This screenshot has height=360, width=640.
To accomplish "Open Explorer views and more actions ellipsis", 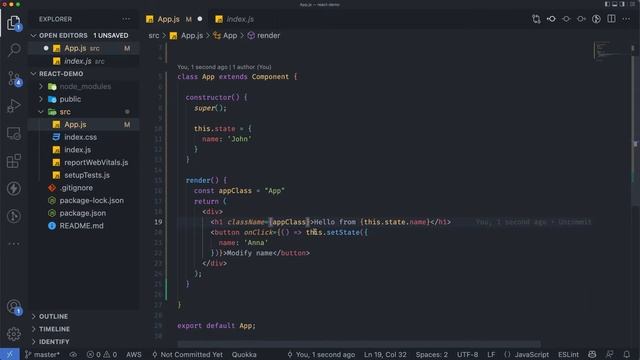I will (126, 19).
